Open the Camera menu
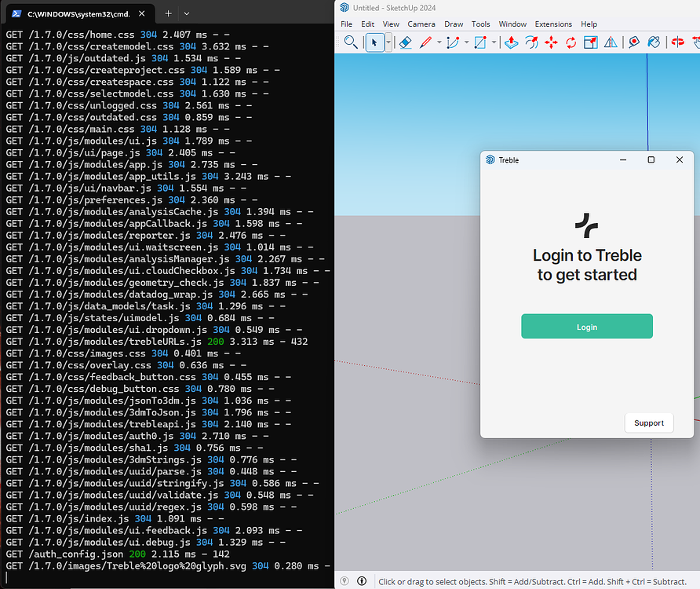The width and height of the screenshot is (700, 589). (421, 24)
